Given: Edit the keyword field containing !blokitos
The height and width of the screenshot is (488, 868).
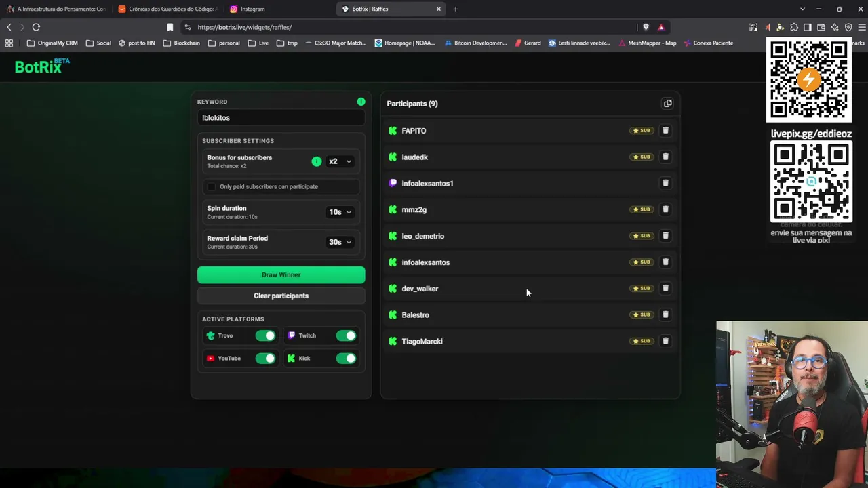Looking at the screenshot, I should coord(281,118).
